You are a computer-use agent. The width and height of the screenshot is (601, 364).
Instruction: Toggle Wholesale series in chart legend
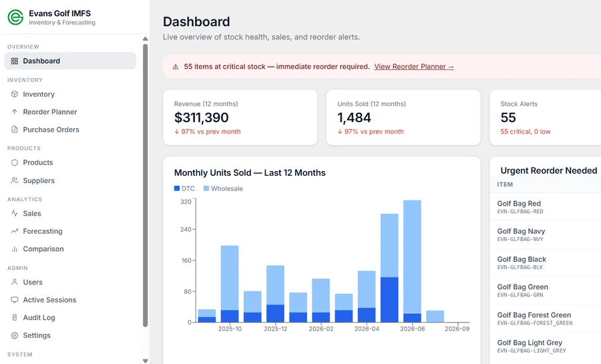point(223,188)
